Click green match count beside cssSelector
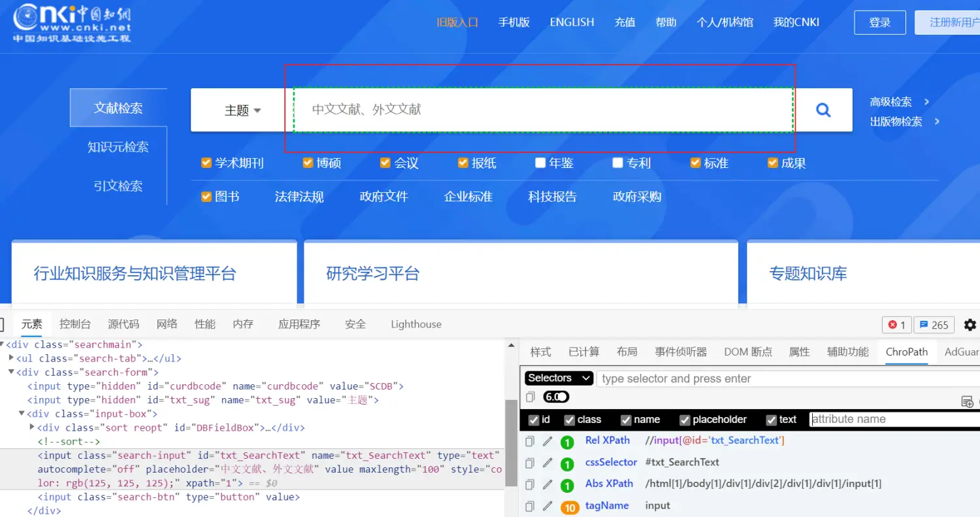This screenshot has width=980, height=517. pyautogui.click(x=567, y=464)
